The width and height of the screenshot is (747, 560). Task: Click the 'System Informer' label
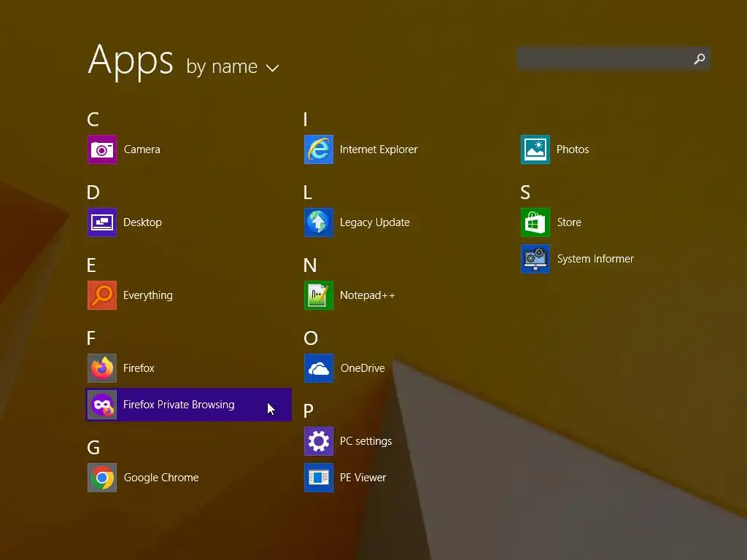click(595, 259)
